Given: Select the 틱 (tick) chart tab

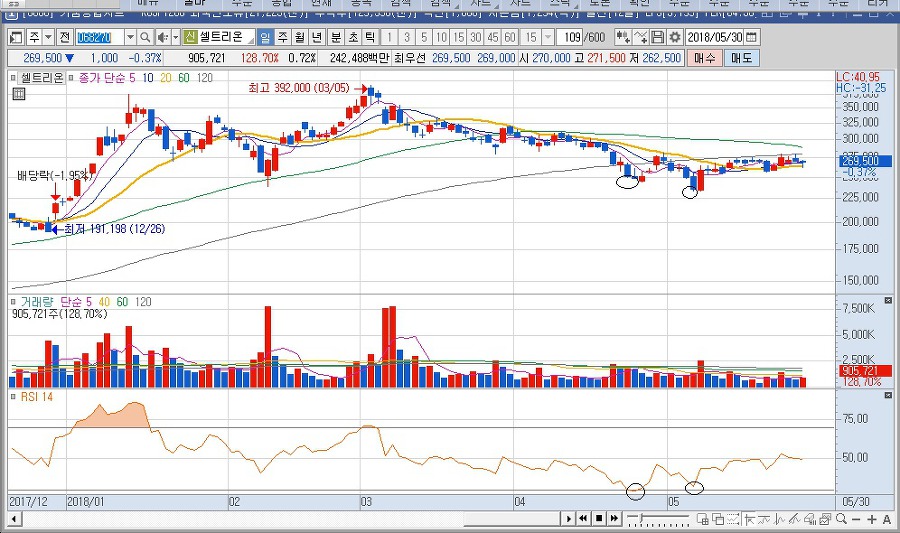Looking at the screenshot, I should point(370,37).
